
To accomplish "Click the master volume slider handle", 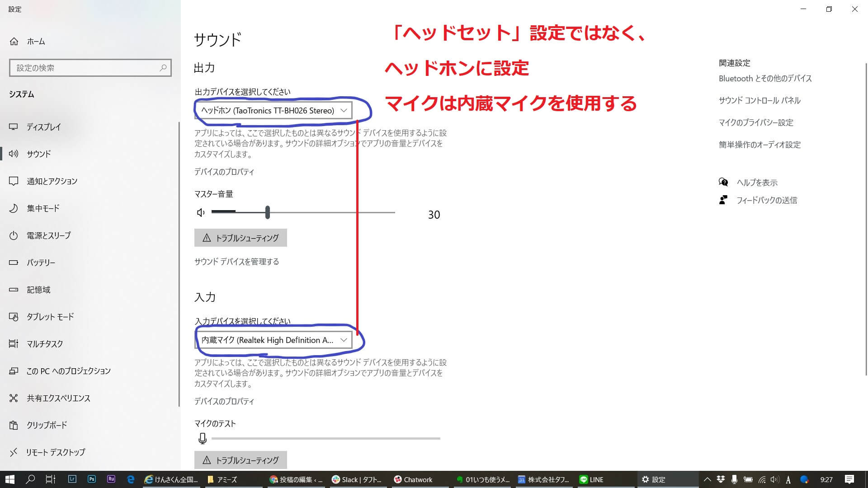I will point(268,212).
